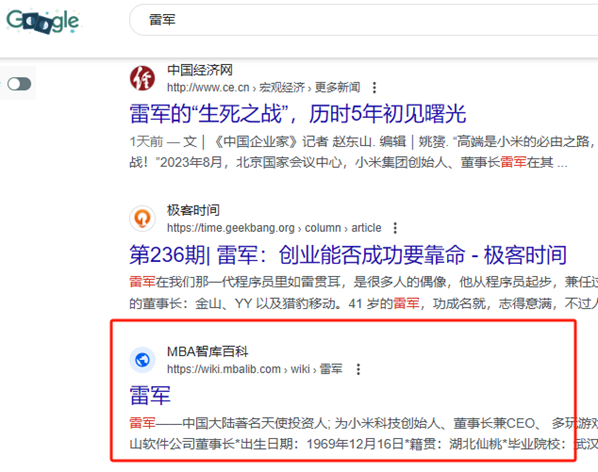
Task: Click the snippet starting 雷军在我们那一代程序员里
Action: [363, 293]
